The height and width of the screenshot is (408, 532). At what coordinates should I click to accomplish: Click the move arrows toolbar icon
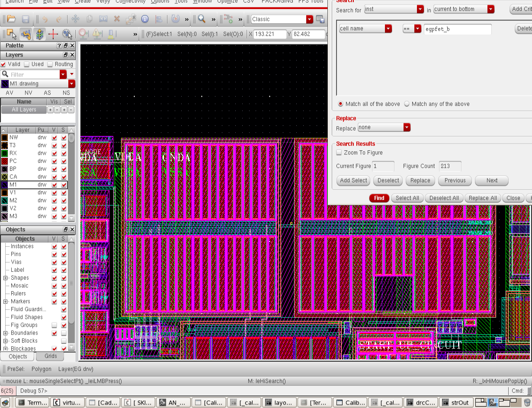click(75, 19)
